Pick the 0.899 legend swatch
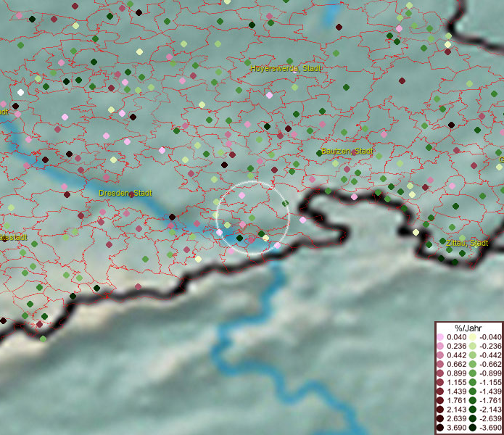This screenshot has height=435, width=504. [x=440, y=373]
